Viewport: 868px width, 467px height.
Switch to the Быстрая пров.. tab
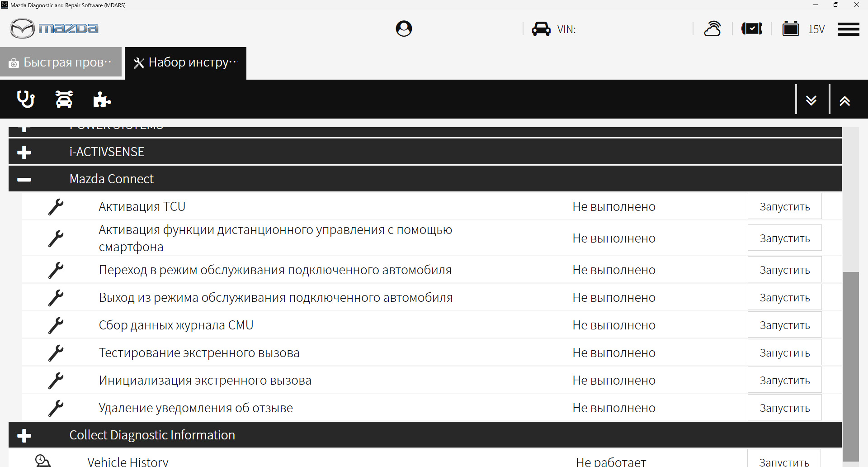click(x=61, y=62)
